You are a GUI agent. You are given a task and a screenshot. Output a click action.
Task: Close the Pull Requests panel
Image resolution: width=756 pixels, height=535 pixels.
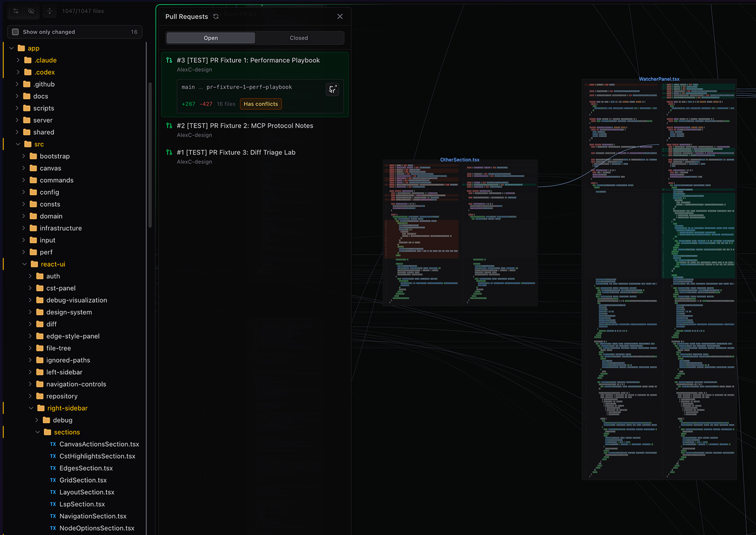click(340, 16)
